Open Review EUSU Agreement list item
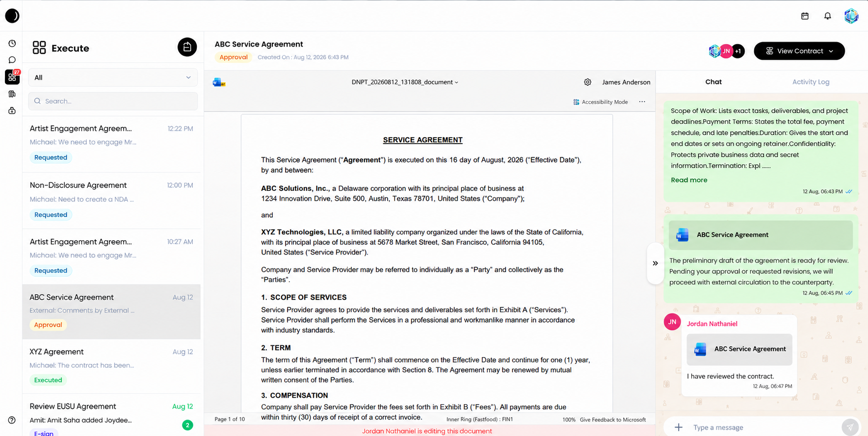 click(x=111, y=416)
